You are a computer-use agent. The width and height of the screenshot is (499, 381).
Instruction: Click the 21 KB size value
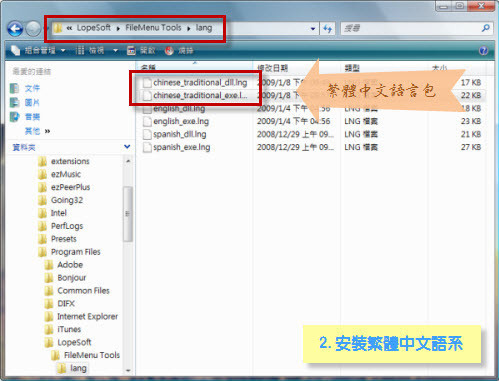coord(471,134)
